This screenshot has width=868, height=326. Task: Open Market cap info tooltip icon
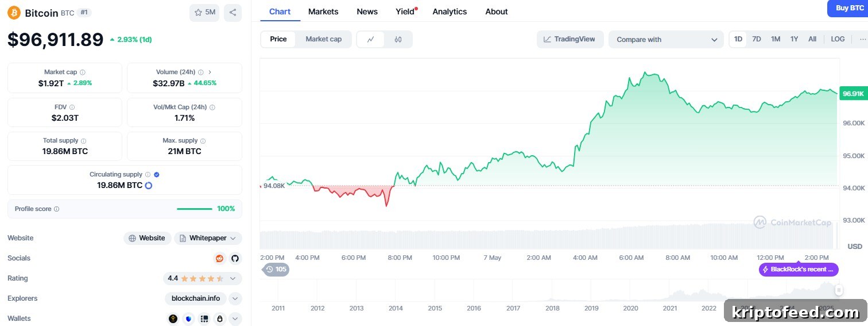[83, 72]
